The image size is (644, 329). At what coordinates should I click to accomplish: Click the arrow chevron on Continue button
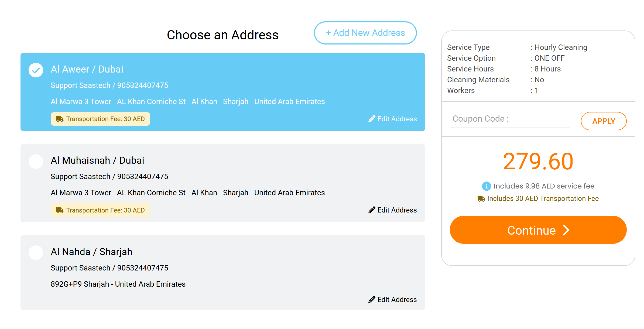tap(566, 230)
